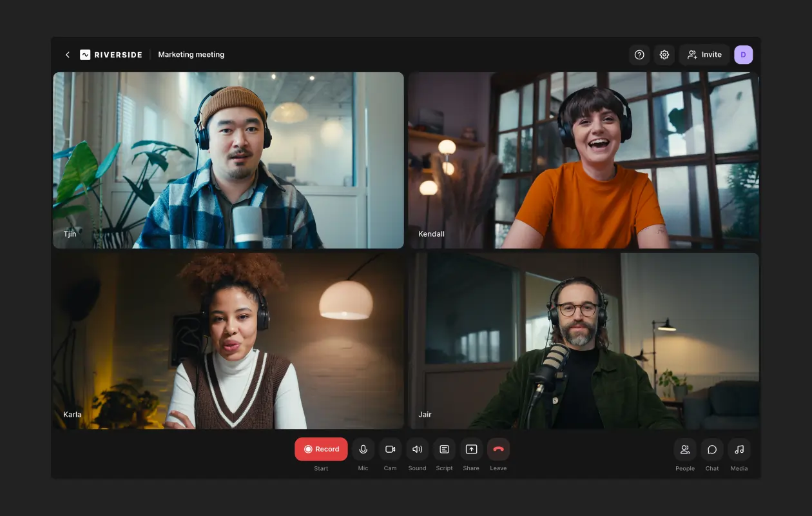
Task: Turn off the camera
Action: coord(391,449)
